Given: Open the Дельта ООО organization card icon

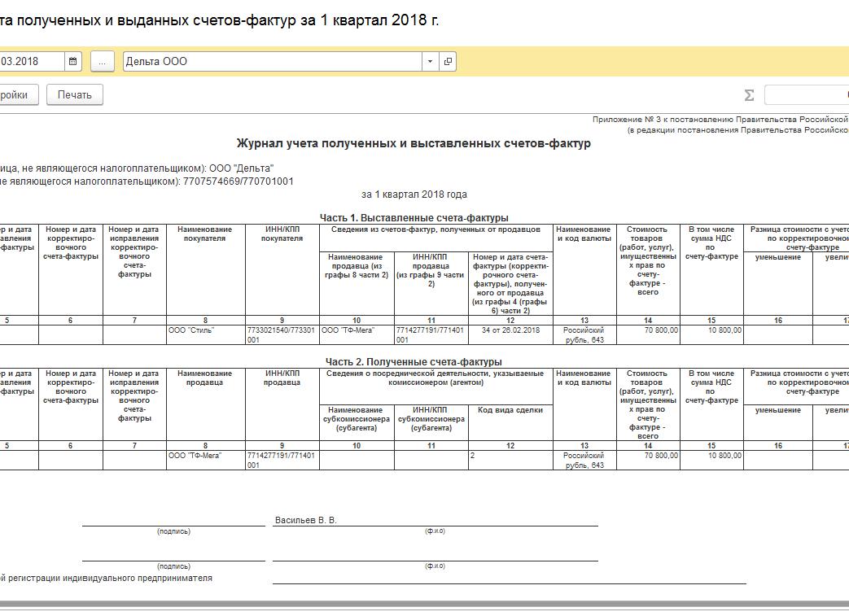Looking at the screenshot, I should 448,61.
